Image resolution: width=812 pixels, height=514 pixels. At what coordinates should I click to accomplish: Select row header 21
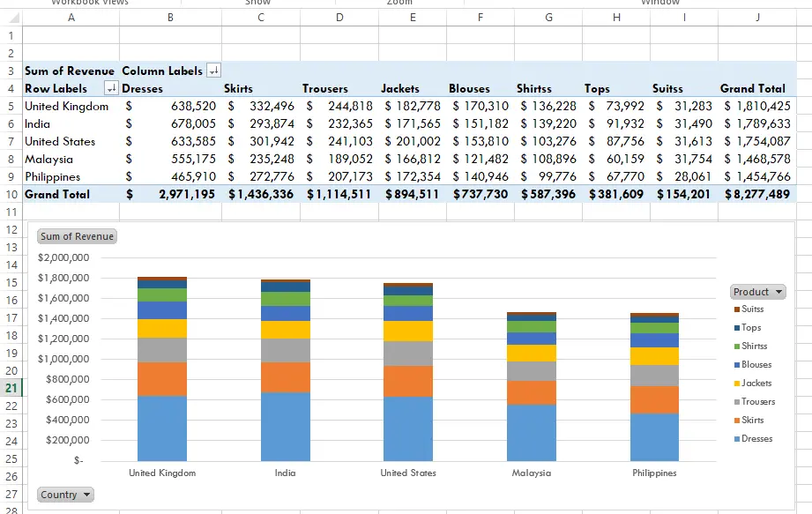tap(10, 386)
